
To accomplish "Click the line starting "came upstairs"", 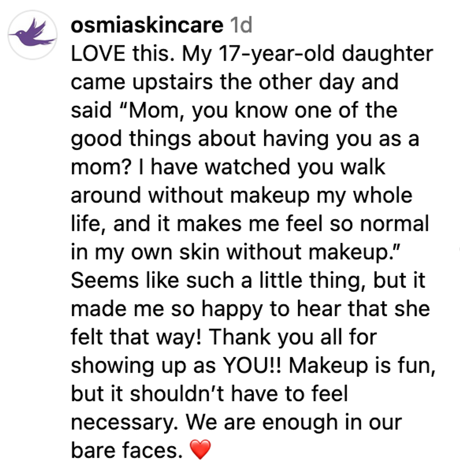I will (234, 82).
